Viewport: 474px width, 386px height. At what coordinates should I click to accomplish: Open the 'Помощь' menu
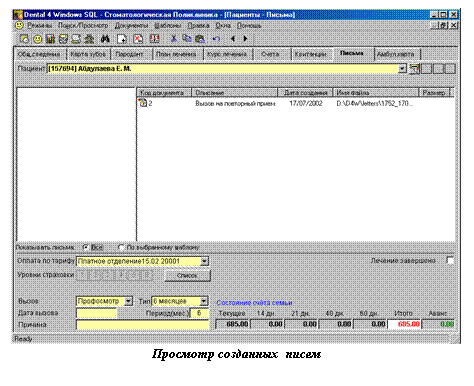249,25
